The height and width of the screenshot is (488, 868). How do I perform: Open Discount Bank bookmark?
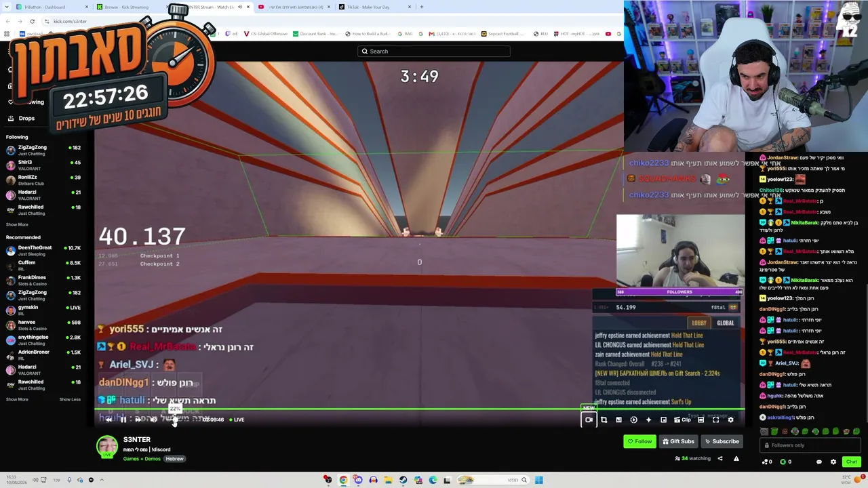click(x=315, y=34)
